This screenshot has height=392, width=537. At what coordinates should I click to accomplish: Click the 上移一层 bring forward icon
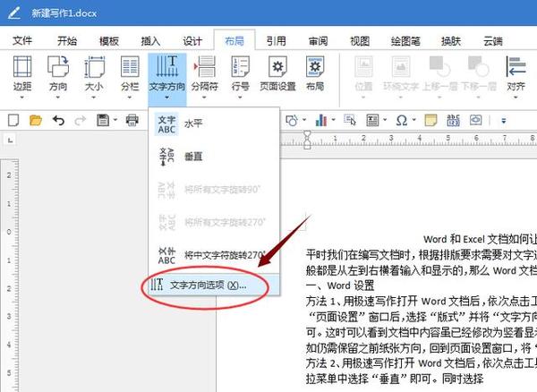439,67
